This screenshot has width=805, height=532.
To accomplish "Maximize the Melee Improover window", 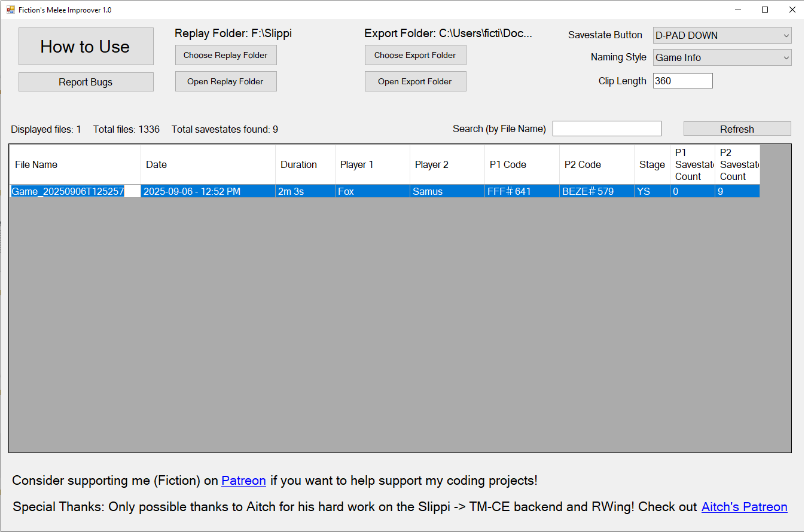I will (765, 10).
